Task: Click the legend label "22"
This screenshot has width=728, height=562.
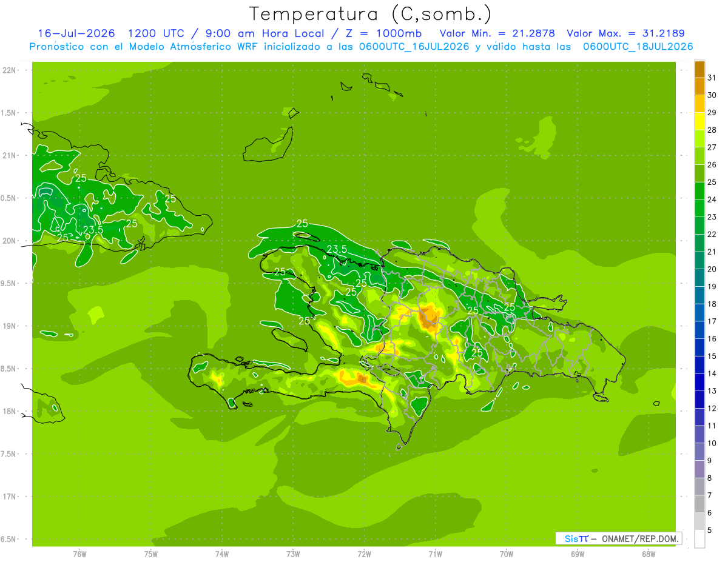Action: pos(712,234)
